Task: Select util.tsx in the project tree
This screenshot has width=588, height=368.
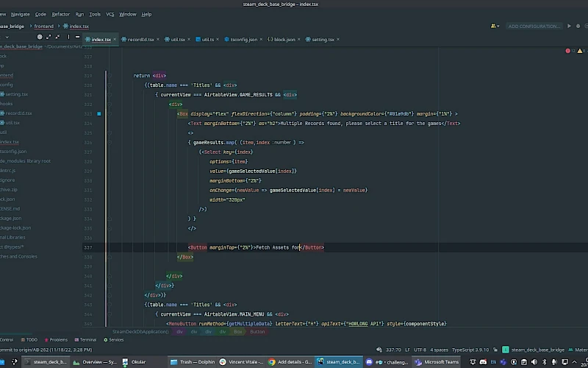Action: [10, 123]
